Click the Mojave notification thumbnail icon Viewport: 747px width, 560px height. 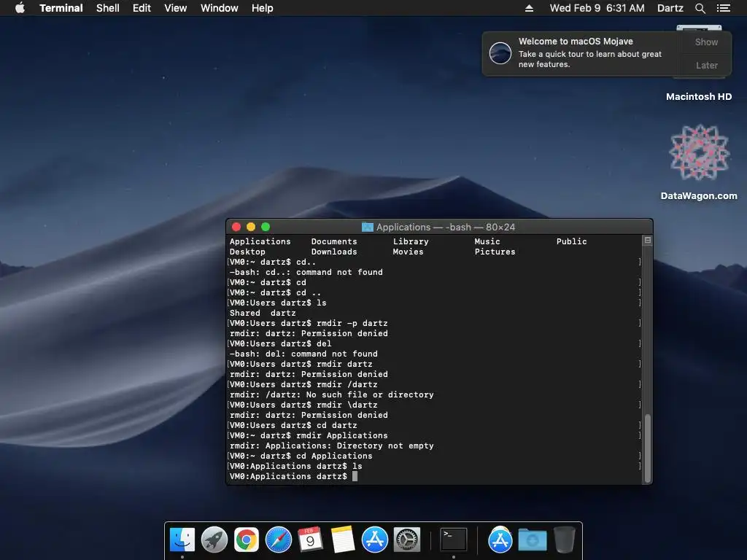click(x=500, y=52)
